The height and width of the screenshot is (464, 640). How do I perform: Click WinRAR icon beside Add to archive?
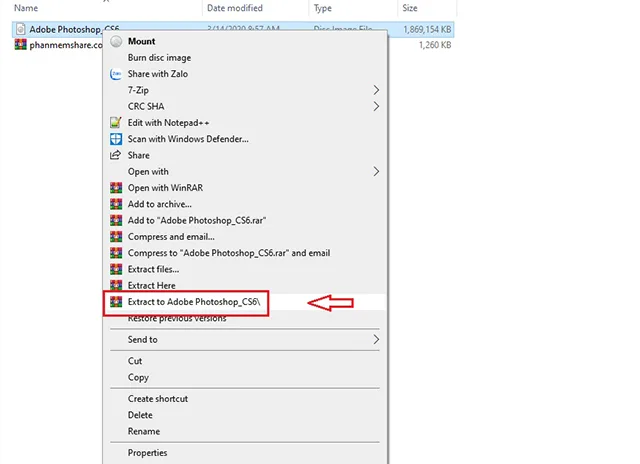(x=116, y=204)
